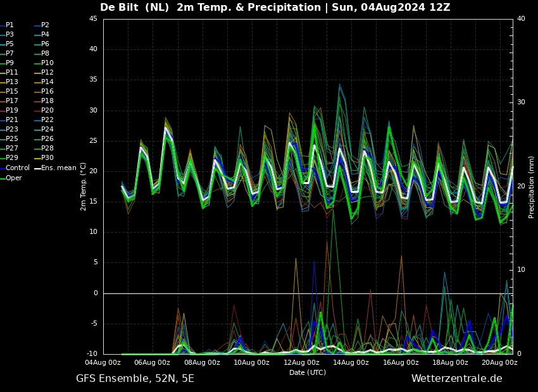Click the Precipitation (mm) axis title
The height and width of the screenshot is (392, 538).
click(x=531, y=187)
